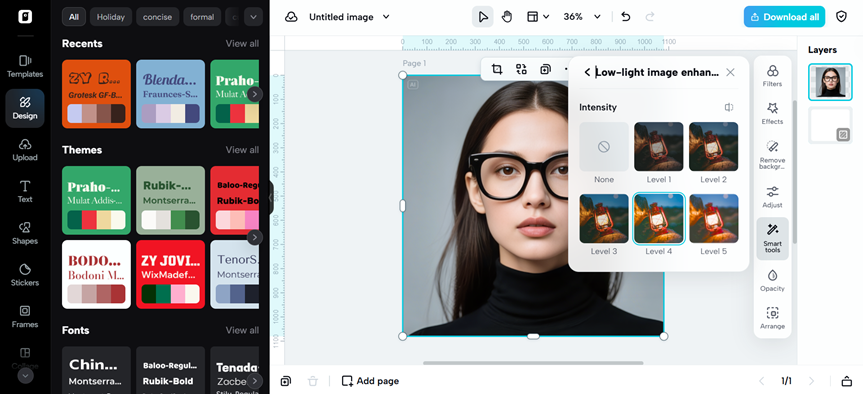Expand the style tag filter chevron
Screen dimensions: 863x394
click(x=253, y=17)
